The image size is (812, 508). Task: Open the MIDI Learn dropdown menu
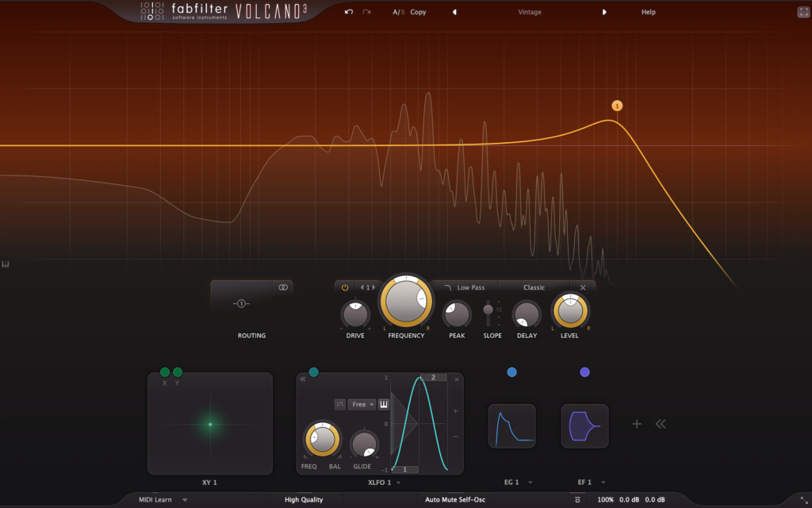pos(163,499)
